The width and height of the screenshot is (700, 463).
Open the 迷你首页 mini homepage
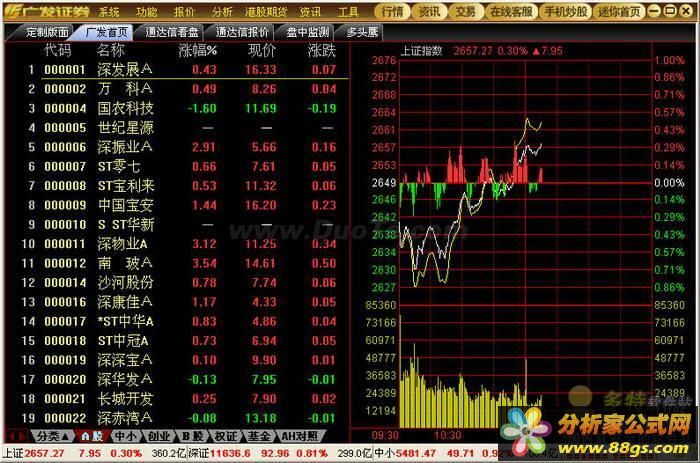(619, 11)
